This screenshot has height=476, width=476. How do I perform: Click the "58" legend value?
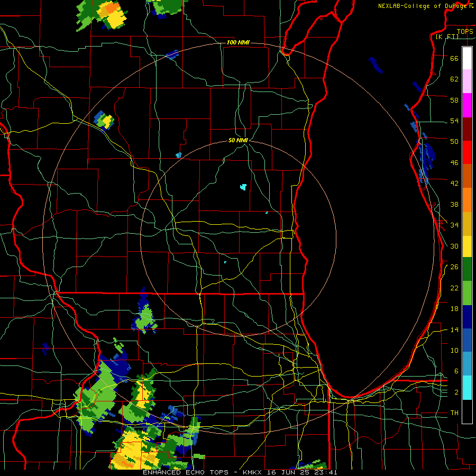click(x=454, y=100)
